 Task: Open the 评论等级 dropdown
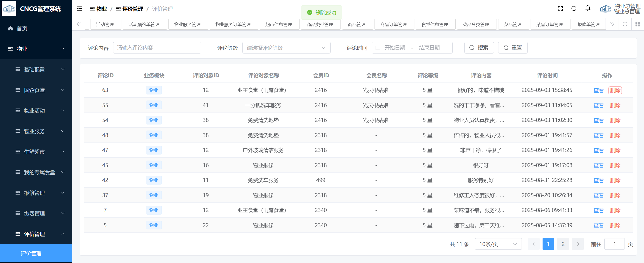[x=286, y=48]
